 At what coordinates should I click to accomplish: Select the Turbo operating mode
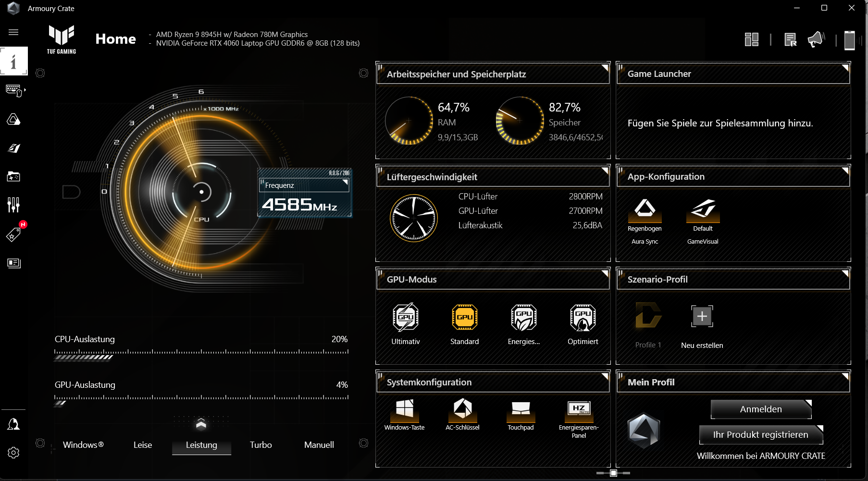[x=261, y=445]
